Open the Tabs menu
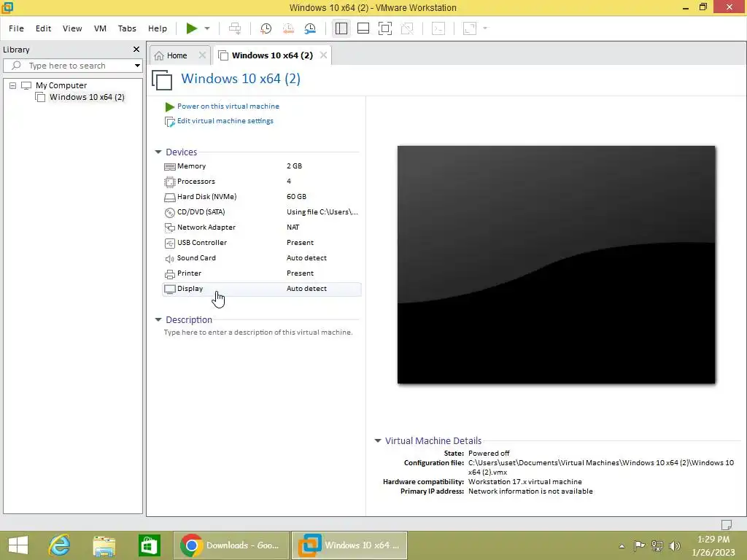This screenshot has width=747, height=560. 127,28
